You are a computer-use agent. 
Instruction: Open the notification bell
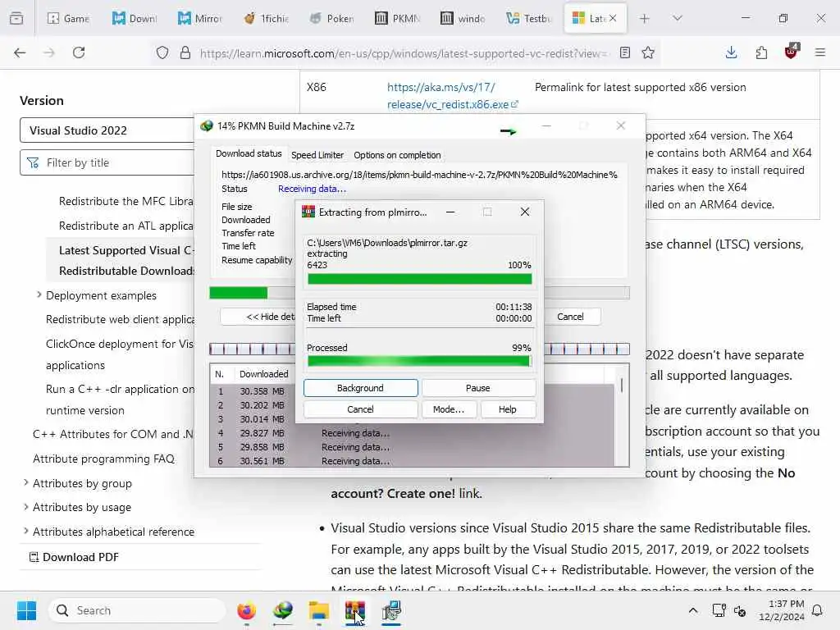(x=817, y=610)
